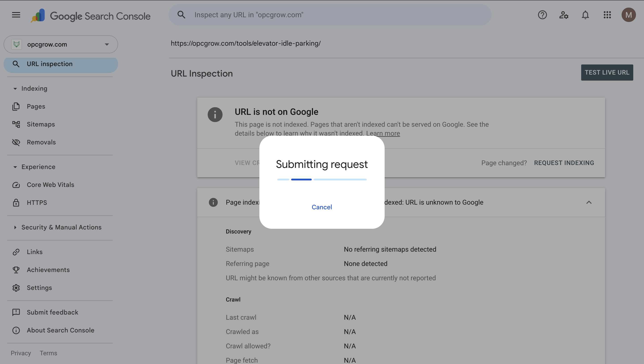The width and height of the screenshot is (644, 364).
Task: Open Achievements page
Action: [x=48, y=270]
